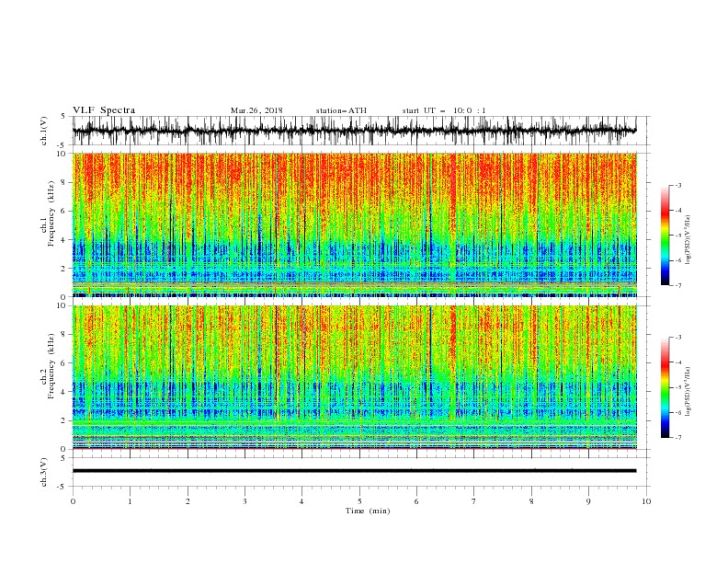Viewport: 728px width, 563px height.
Task: Click the -7 label on ch.2 color bar
Action: 677,438
